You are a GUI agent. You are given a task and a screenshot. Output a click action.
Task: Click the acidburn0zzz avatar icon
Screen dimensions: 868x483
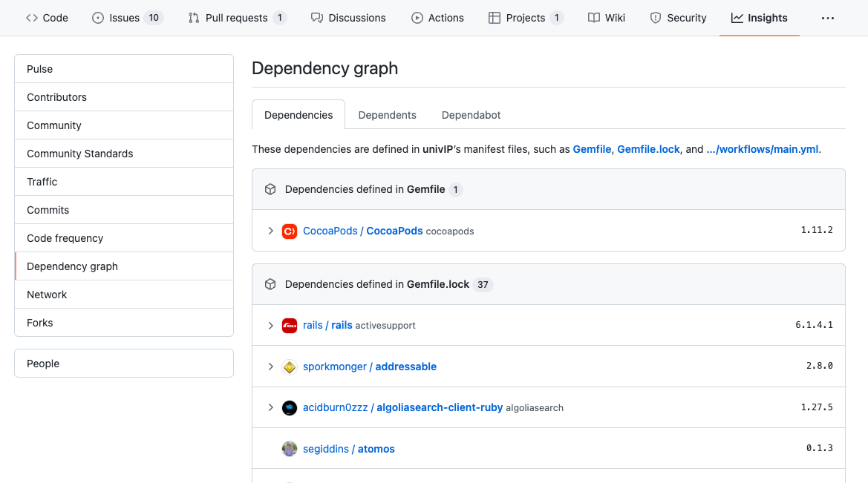coord(290,408)
